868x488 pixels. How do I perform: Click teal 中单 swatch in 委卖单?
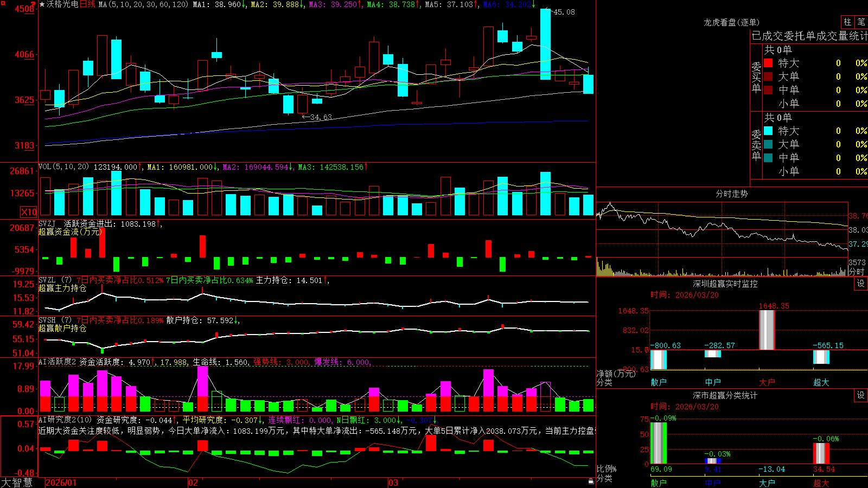[x=768, y=158]
